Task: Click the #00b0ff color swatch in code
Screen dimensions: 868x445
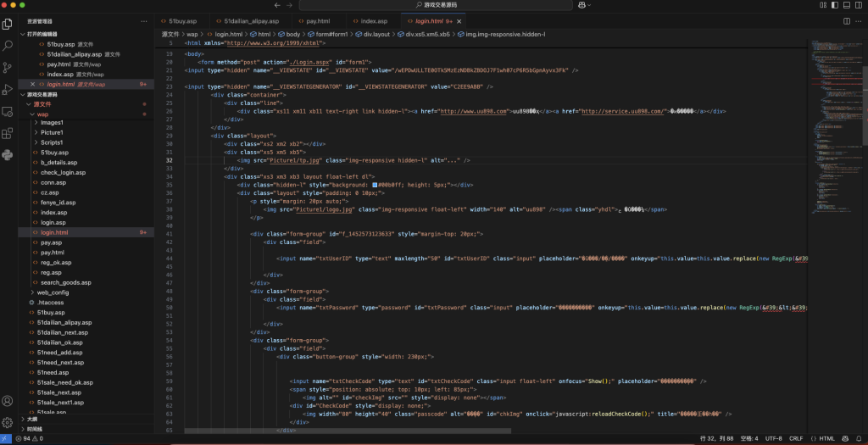Action: pyautogui.click(x=375, y=185)
